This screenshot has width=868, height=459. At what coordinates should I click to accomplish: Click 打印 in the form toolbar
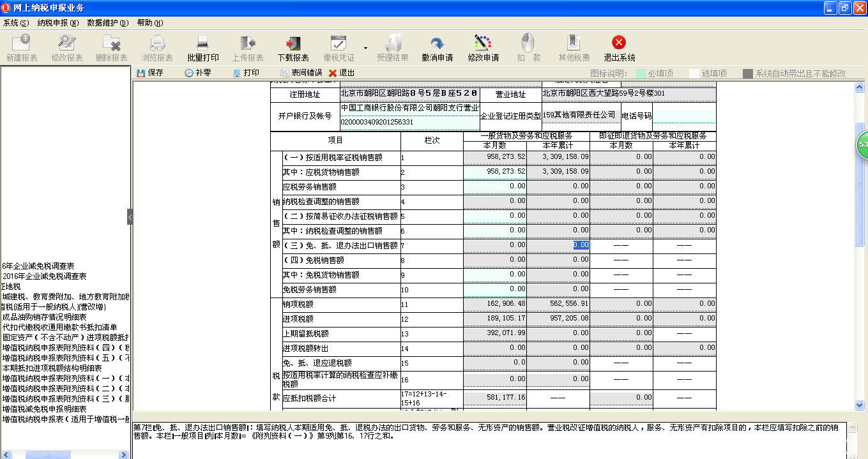pyautogui.click(x=246, y=73)
